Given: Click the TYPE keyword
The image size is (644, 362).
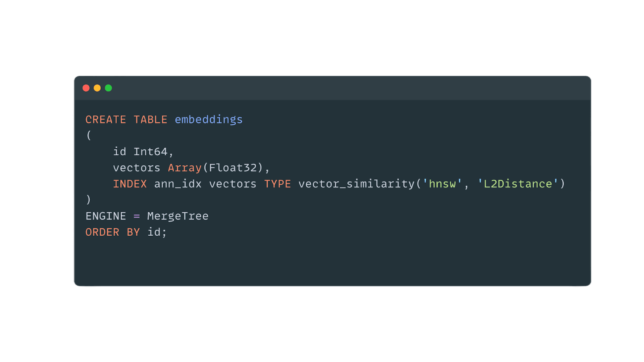Looking at the screenshot, I should 277,184.
